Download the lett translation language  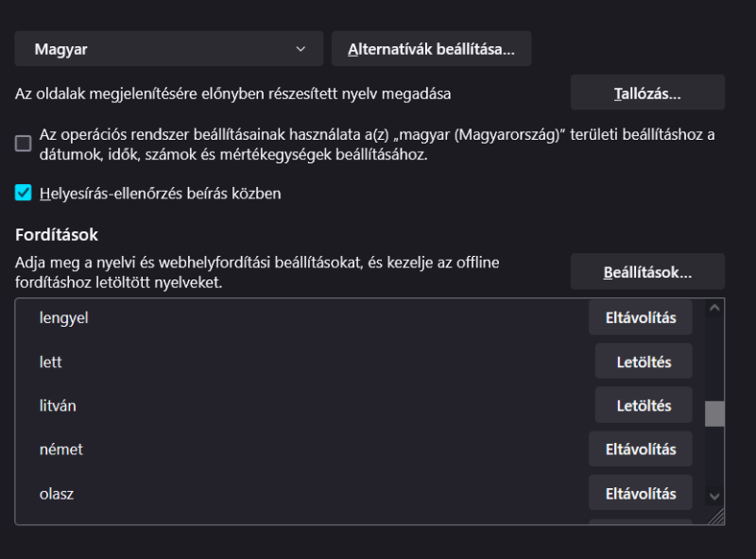[644, 362]
